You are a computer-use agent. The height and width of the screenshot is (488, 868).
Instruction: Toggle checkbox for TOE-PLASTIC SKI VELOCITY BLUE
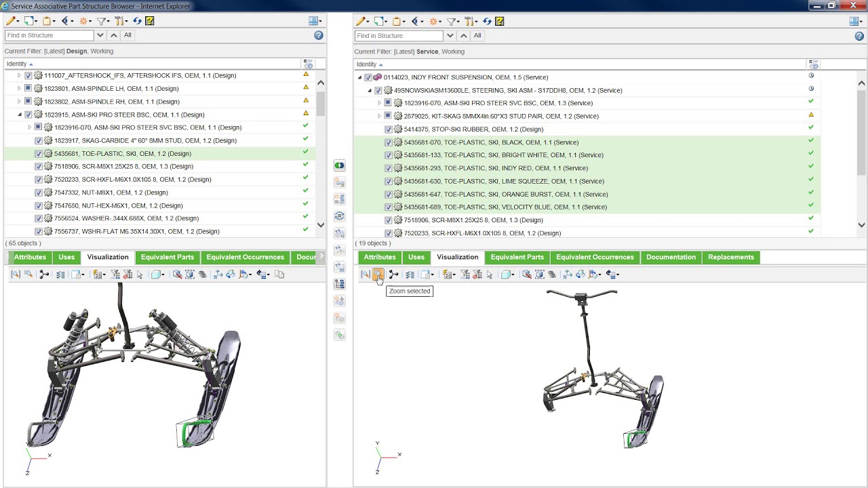[x=389, y=207]
